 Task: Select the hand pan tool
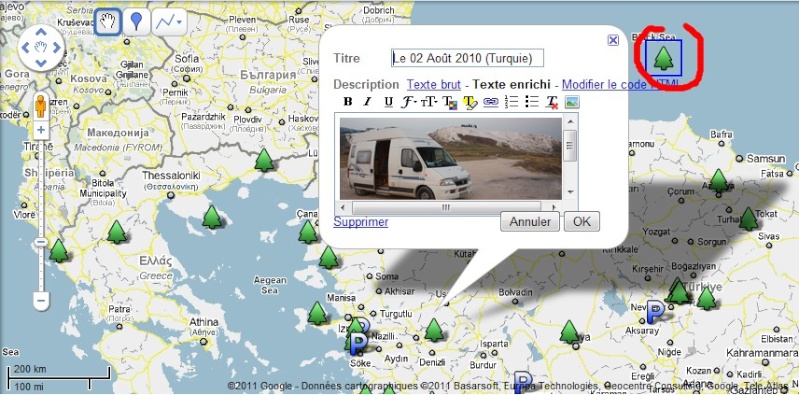[x=108, y=21]
